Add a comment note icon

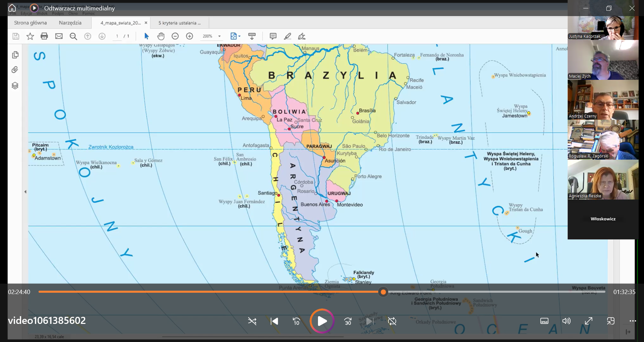[273, 36]
